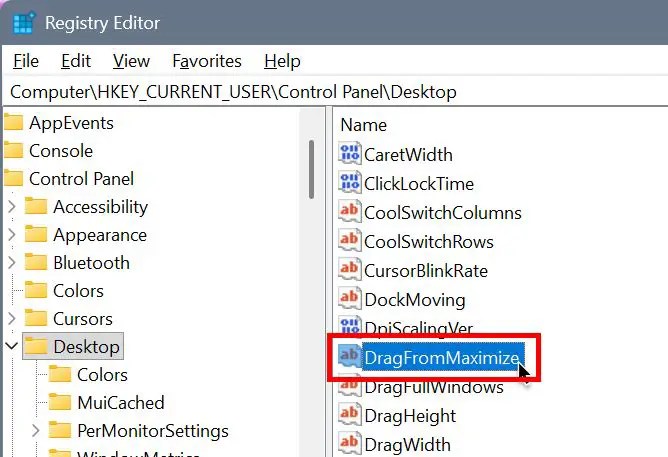Image resolution: width=668 pixels, height=457 pixels.
Task: Click the CoolSwitchRows string value icon
Action: 350,241
